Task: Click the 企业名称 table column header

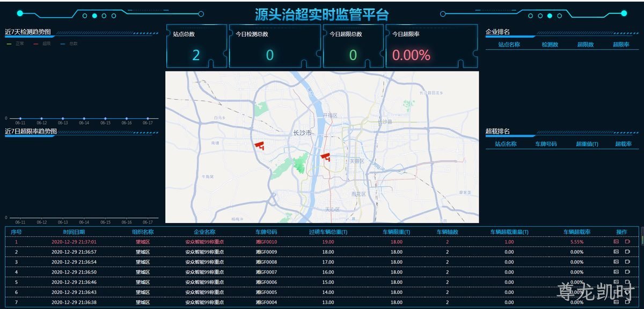Action: [x=204, y=232]
